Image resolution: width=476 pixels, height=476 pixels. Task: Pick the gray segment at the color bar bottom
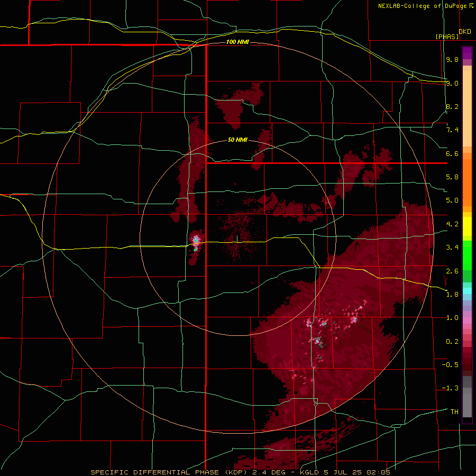[x=467, y=405]
